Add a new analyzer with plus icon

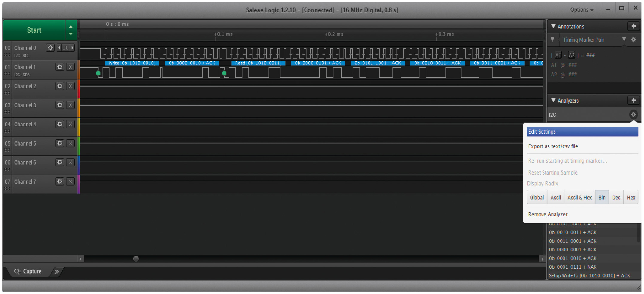coord(633,101)
